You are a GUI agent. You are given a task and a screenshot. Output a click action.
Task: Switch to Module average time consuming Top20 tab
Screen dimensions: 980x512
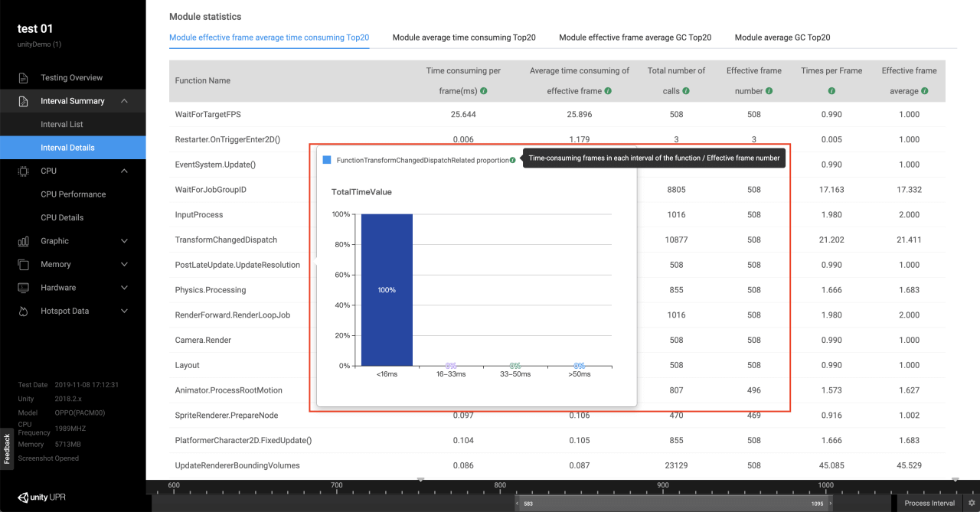(464, 38)
